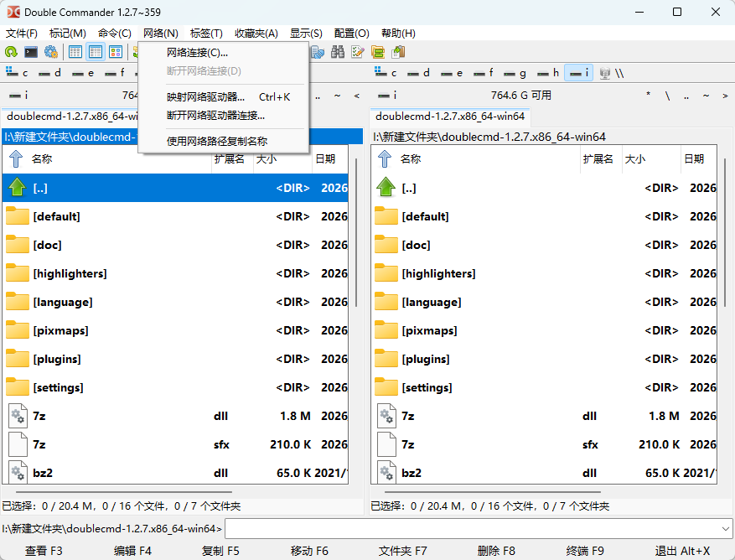The image size is (735, 560).
Task: Click the orange folders sync toolbar icon
Action: [378, 52]
